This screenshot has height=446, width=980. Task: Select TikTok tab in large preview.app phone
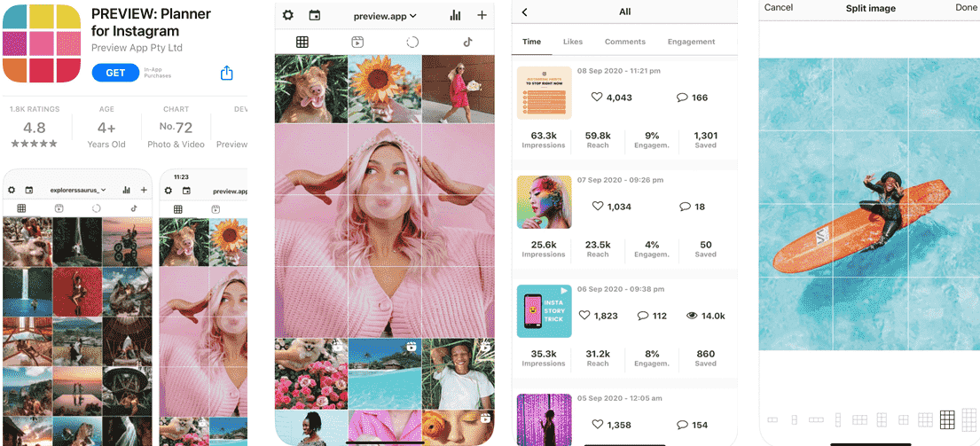pos(466,42)
